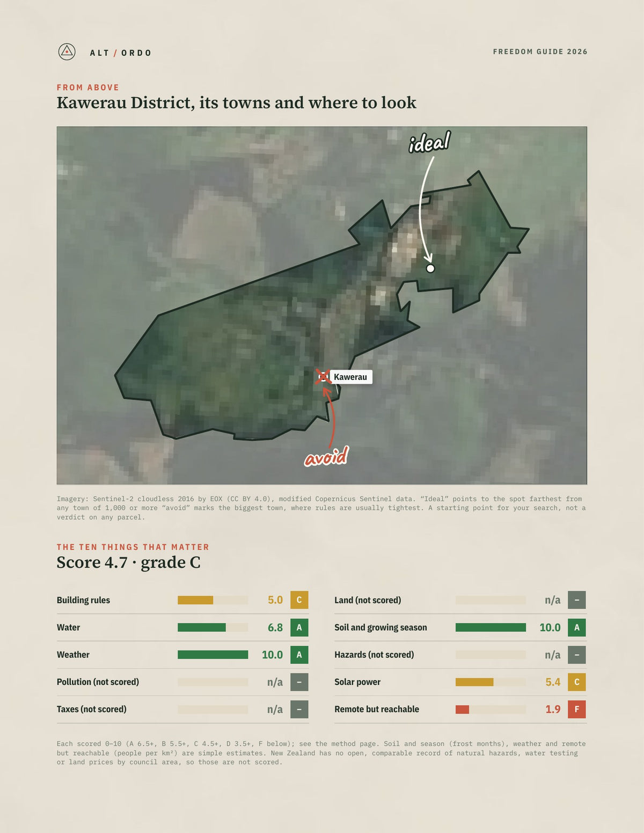The height and width of the screenshot is (833, 644).
Task: Click the handwritten avoid annotation
Action: (x=327, y=457)
